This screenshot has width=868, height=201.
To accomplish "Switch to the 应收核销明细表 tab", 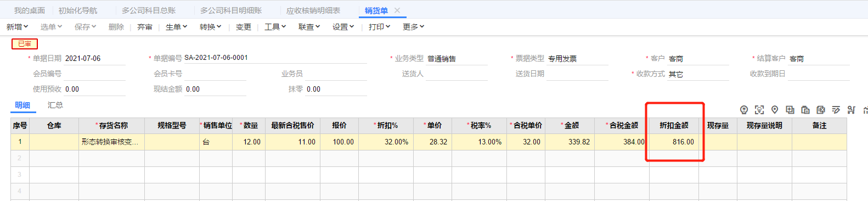I will [x=313, y=10].
